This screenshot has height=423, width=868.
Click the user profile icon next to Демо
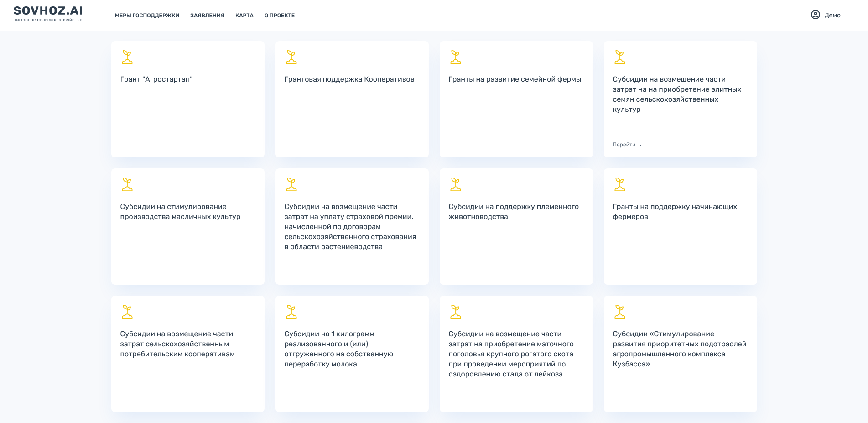pos(816,15)
